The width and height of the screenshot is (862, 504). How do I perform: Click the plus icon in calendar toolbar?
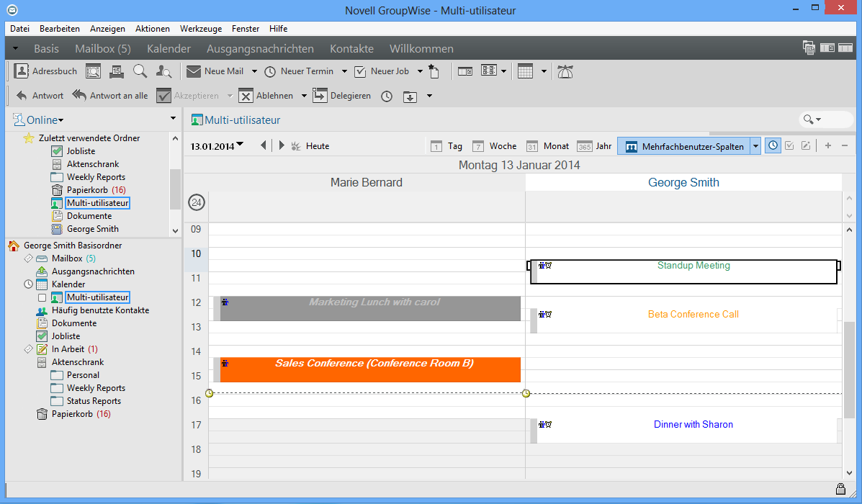[828, 145]
